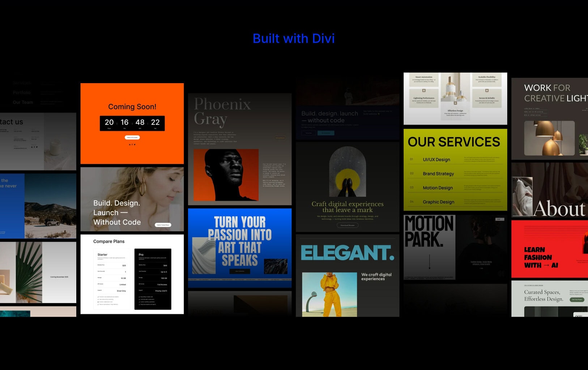Open the 'Build. Design. Launch — Without Code' thumbnail
This screenshot has width=588, height=370.
coord(132,199)
